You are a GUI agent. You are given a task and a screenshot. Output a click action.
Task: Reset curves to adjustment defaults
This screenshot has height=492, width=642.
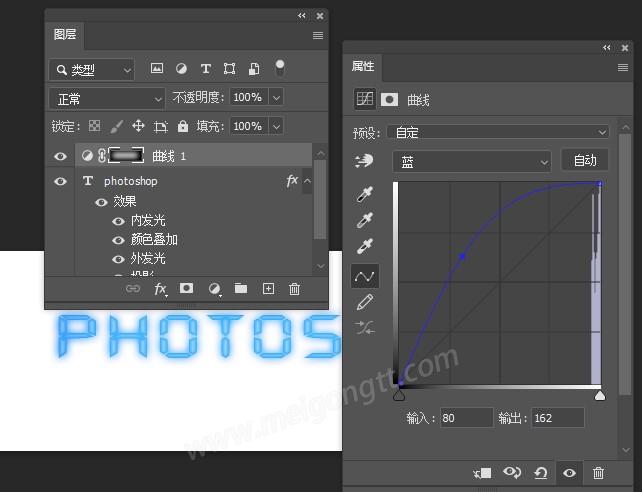[x=540, y=473]
